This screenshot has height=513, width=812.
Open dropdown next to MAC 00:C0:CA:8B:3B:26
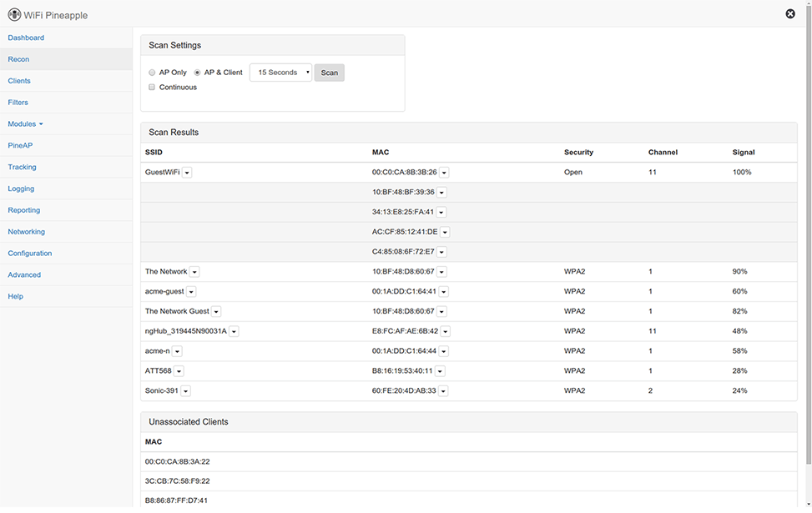444,173
